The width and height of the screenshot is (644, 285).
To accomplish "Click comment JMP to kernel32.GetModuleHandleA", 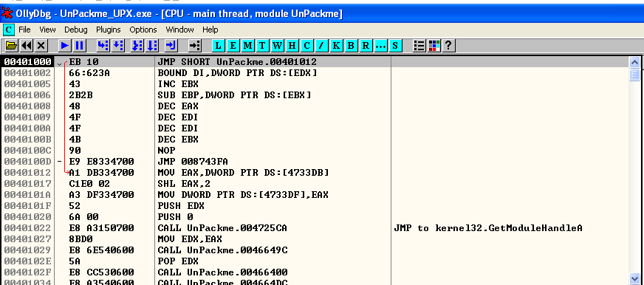I will (488, 228).
